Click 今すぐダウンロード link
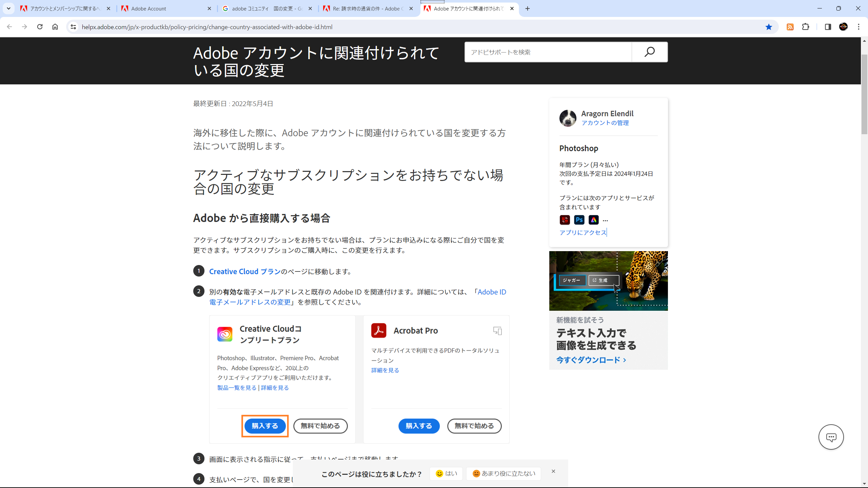The image size is (868, 488). (591, 360)
